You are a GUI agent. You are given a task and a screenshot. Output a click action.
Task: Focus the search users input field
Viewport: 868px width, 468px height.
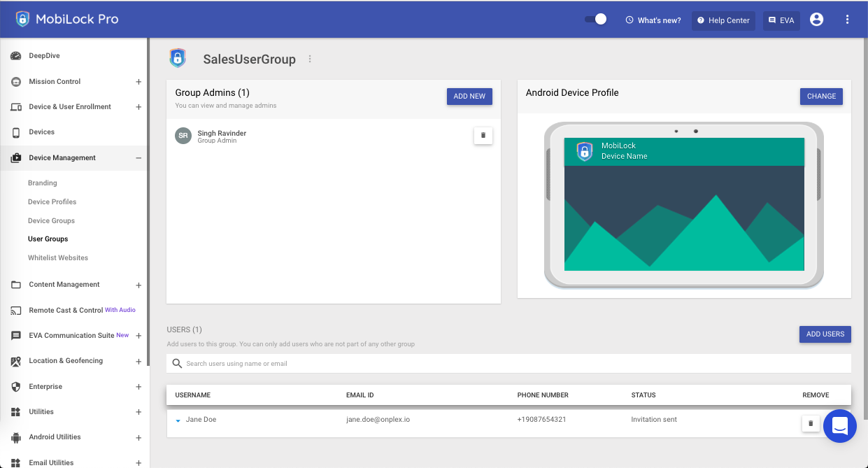(508, 364)
